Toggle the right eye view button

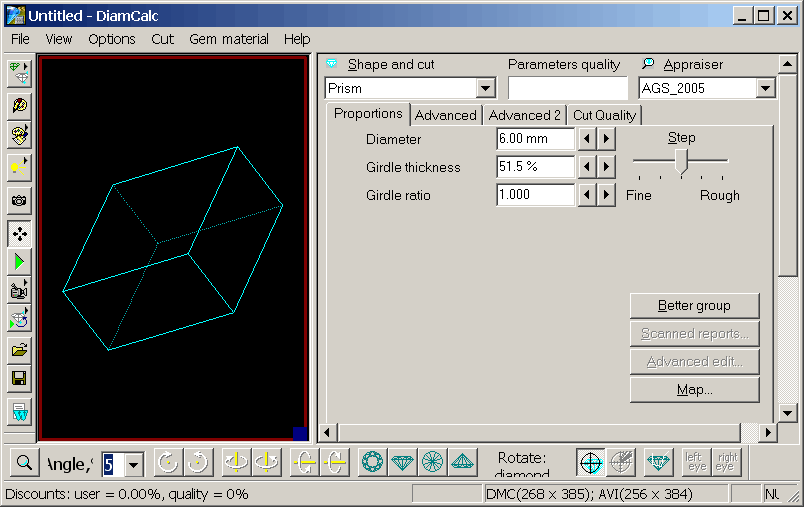coord(726,463)
